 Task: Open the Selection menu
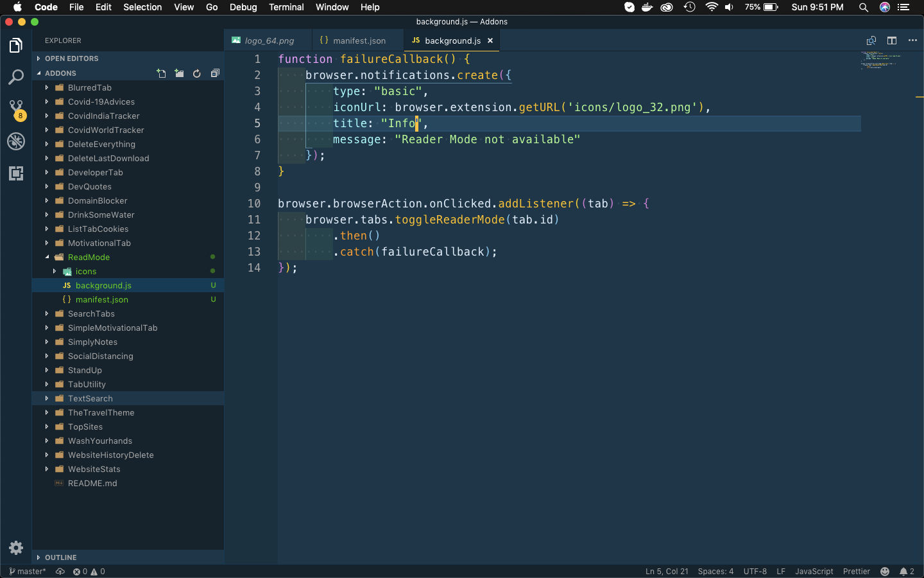coord(142,7)
